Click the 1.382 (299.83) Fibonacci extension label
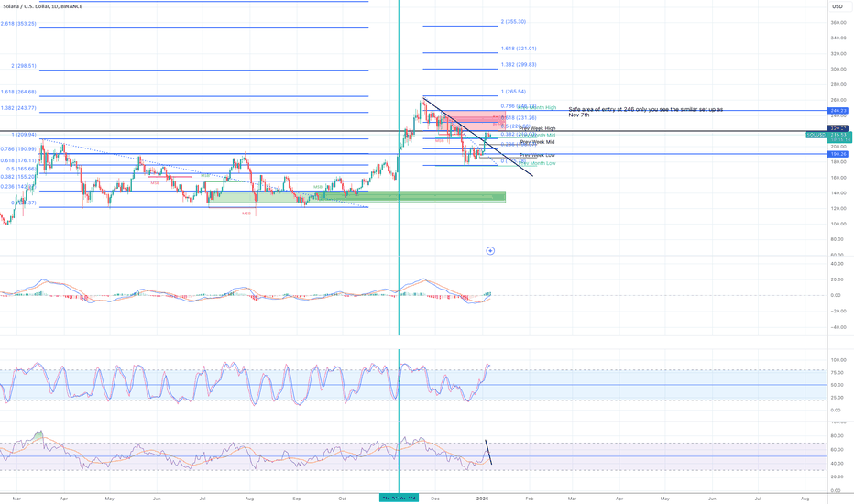Screen dimensions: 854x504 (x=519, y=65)
